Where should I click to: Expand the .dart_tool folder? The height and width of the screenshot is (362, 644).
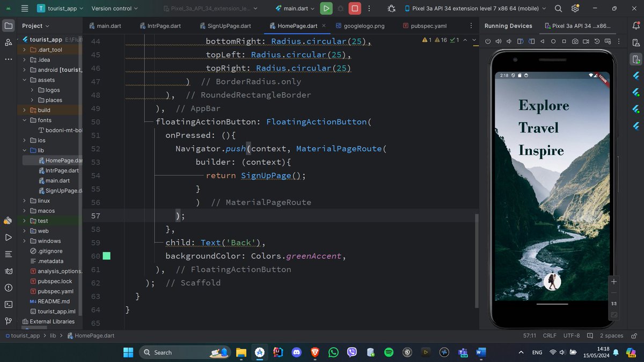24,50
